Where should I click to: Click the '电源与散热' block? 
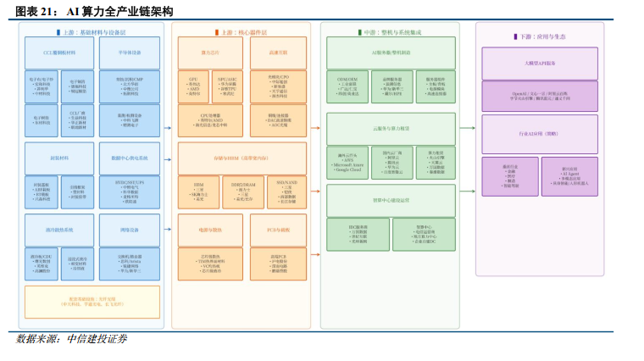point(210,230)
